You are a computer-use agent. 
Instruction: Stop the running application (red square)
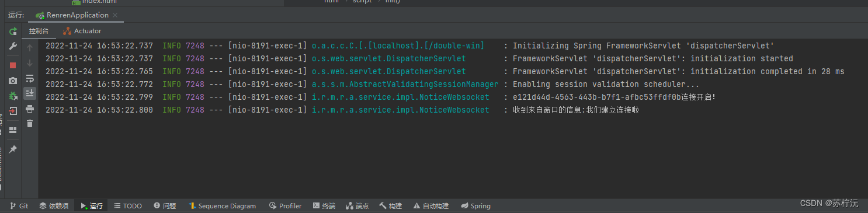13,65
